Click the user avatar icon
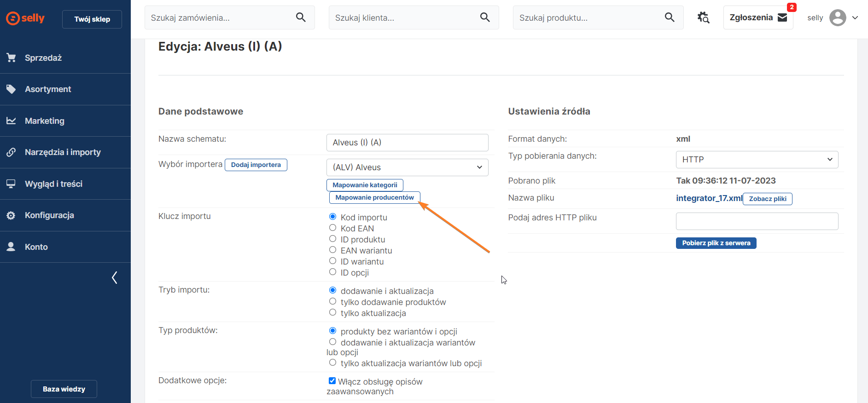 (x=838, y=18)
